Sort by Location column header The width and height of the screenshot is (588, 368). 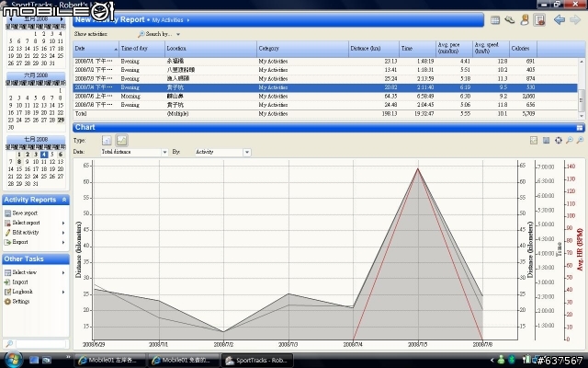(x=210, y=49)
